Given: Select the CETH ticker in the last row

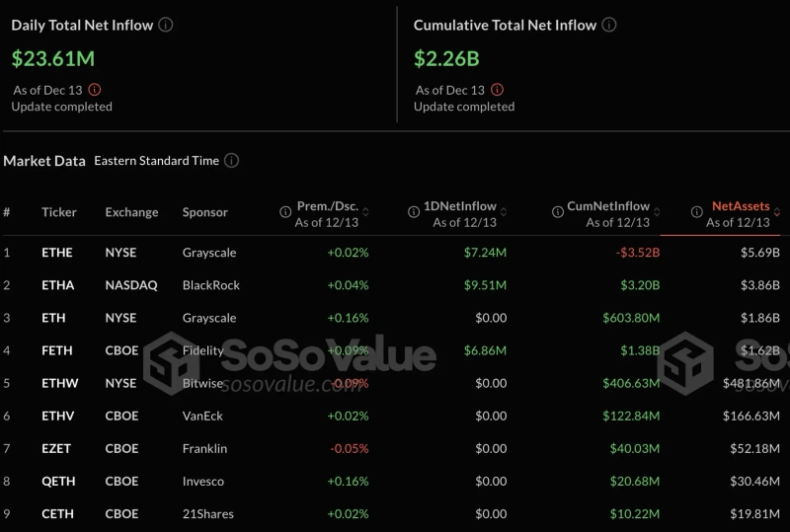Looking at the screenshot, I should coord(56,514).
